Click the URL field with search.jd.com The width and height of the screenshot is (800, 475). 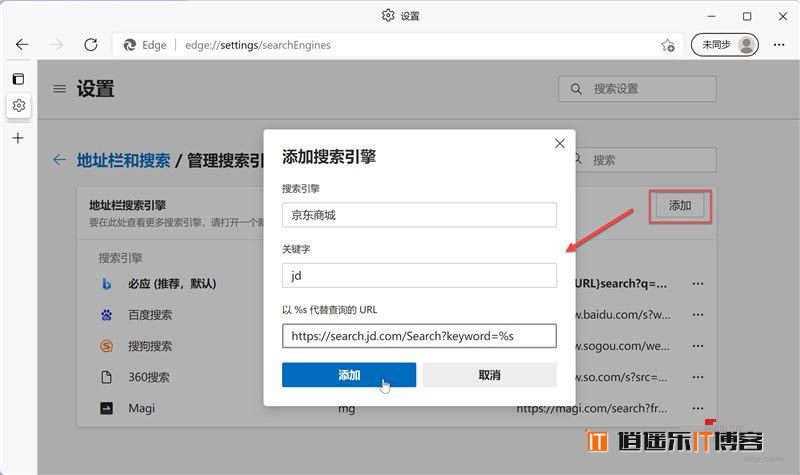tap(419, 336)
